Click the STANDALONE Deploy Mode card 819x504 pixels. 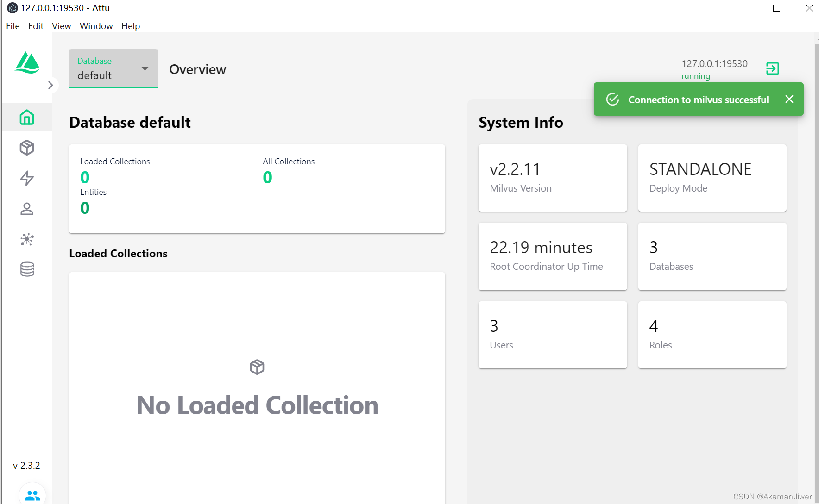click(712, 178)
